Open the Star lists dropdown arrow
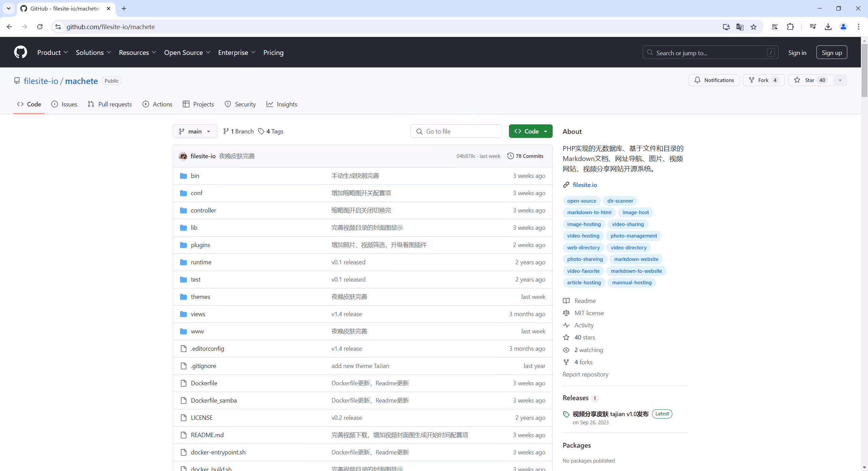This screenshot has height=471, width=868. tap(840, 80)
